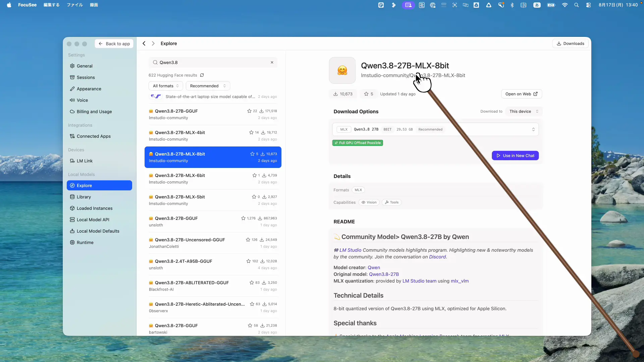This screenshot has height=362, width=644.
Task: Open LM Link devices page
Action: (99, 161)
